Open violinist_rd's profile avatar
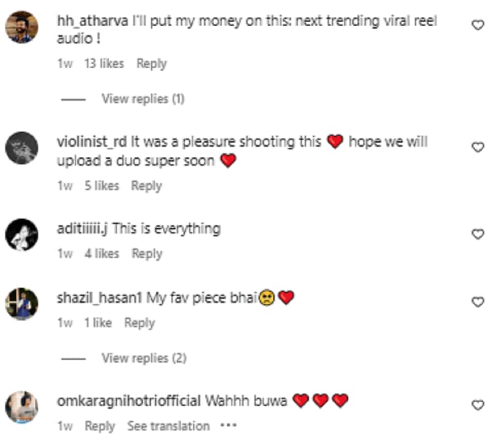 click(22, 148)
